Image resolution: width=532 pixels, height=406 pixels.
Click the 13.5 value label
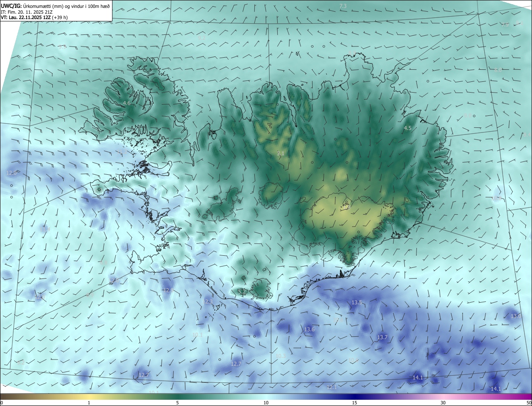pos(357,303)
